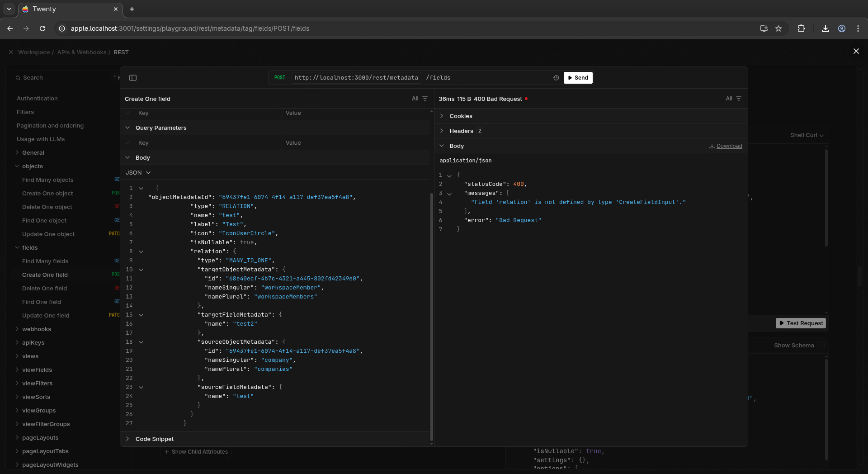Toggle the Query Parameters row checkbox
This screenshot has width=868, height=474.
coord(128,143)
